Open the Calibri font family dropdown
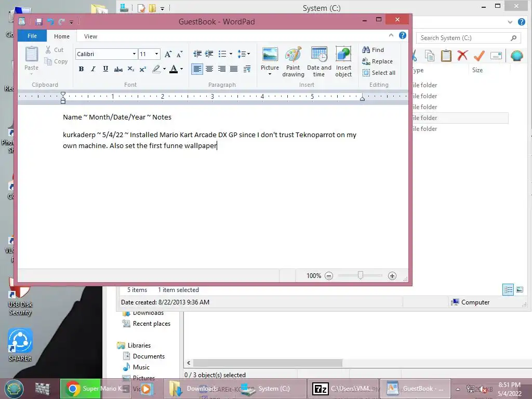Screen dimensions: 532x399 (x=134, y=54)
